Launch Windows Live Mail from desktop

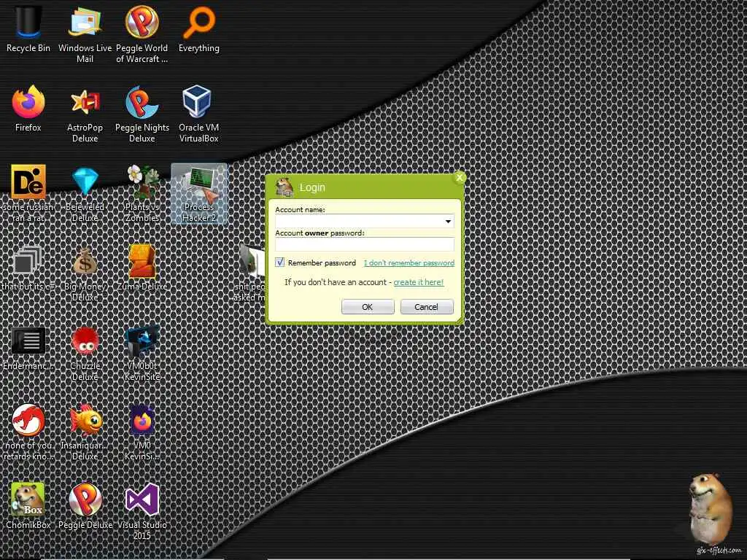85,34
